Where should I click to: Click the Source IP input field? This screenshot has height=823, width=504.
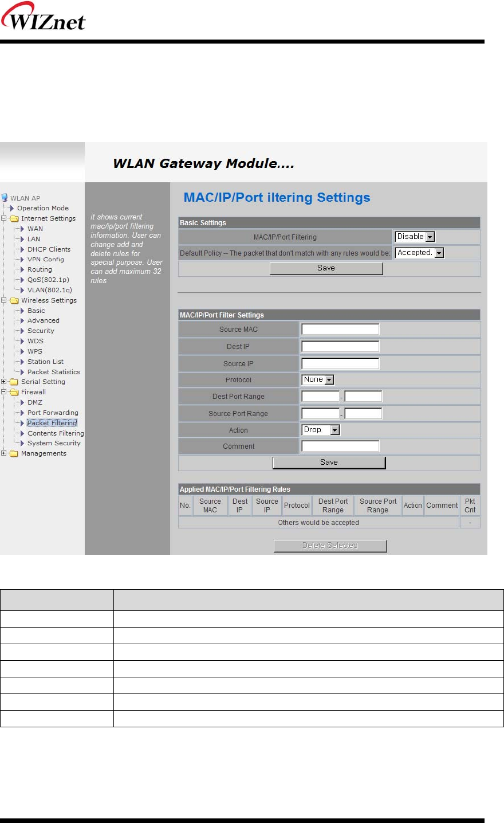tap(340, 363)
